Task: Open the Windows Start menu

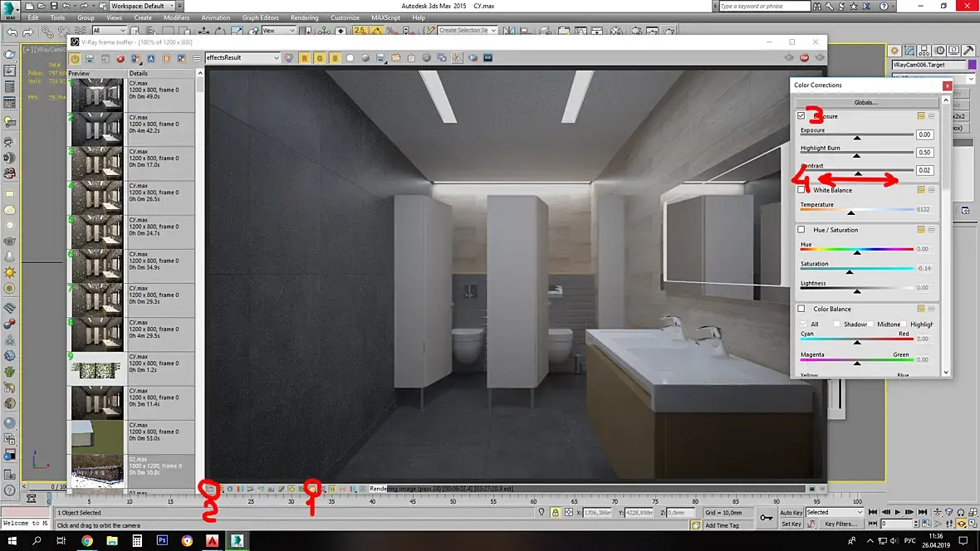Action: coord(12,540)
